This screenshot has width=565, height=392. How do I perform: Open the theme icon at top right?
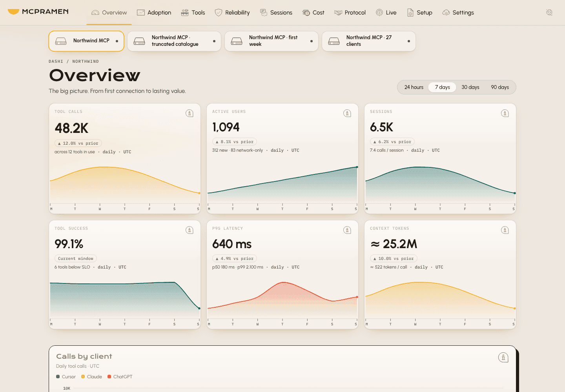(x=549, y=13)
